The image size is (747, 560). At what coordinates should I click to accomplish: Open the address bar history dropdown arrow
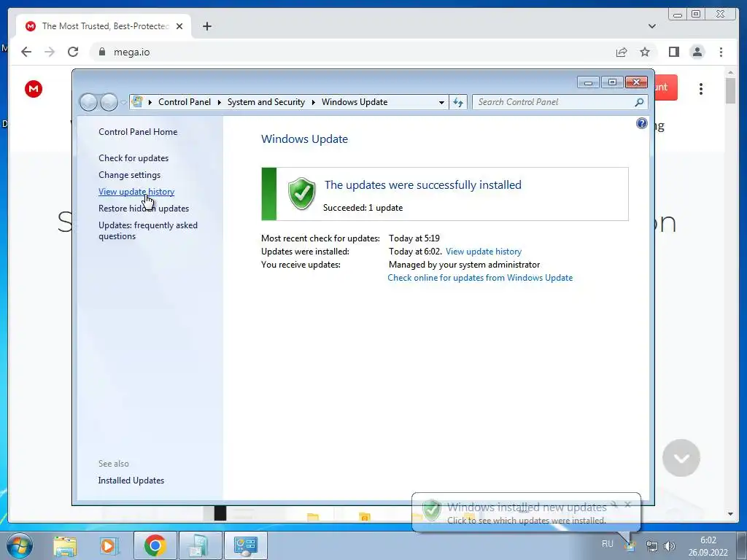(x=441, y=102)
